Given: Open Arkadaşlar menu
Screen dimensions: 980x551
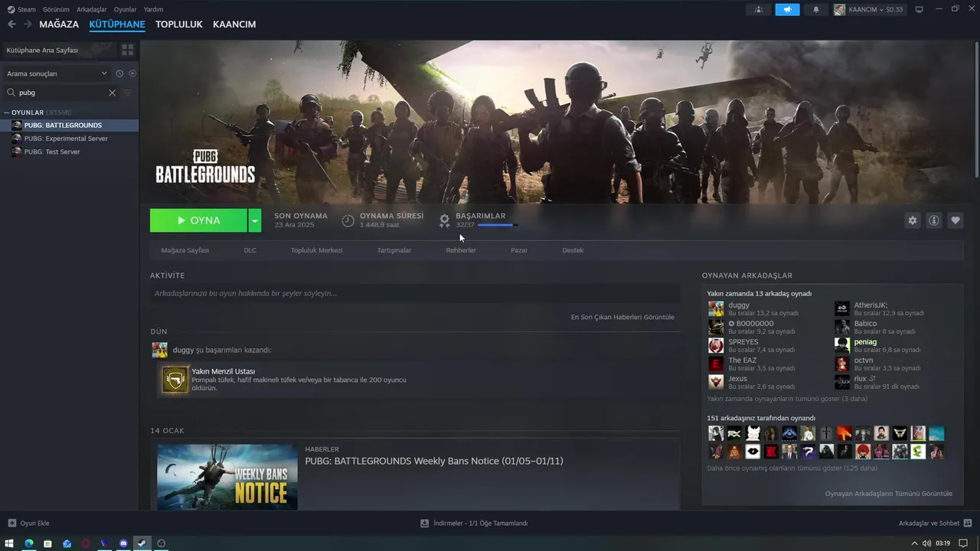Looking at the screenshot, I should tap(92, 9).
